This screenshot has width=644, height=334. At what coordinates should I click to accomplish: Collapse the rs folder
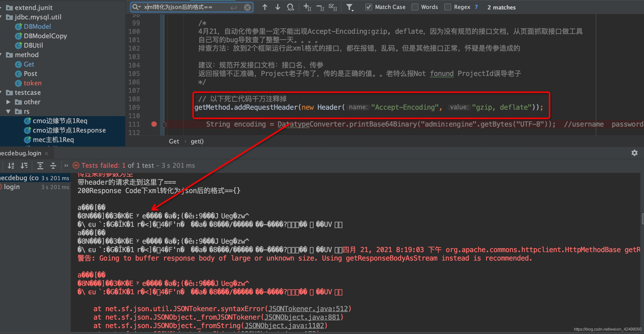[8, 111]
